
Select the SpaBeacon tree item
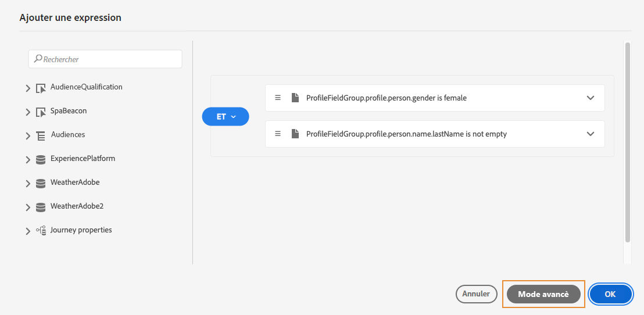[x=69, y=111]
